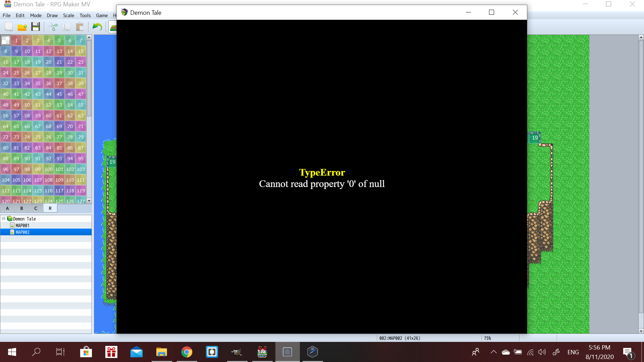The height and width of the screenshot is (362, 644).
Task: Open File Explorer from taskbar
Action: (x=162, y=352)
